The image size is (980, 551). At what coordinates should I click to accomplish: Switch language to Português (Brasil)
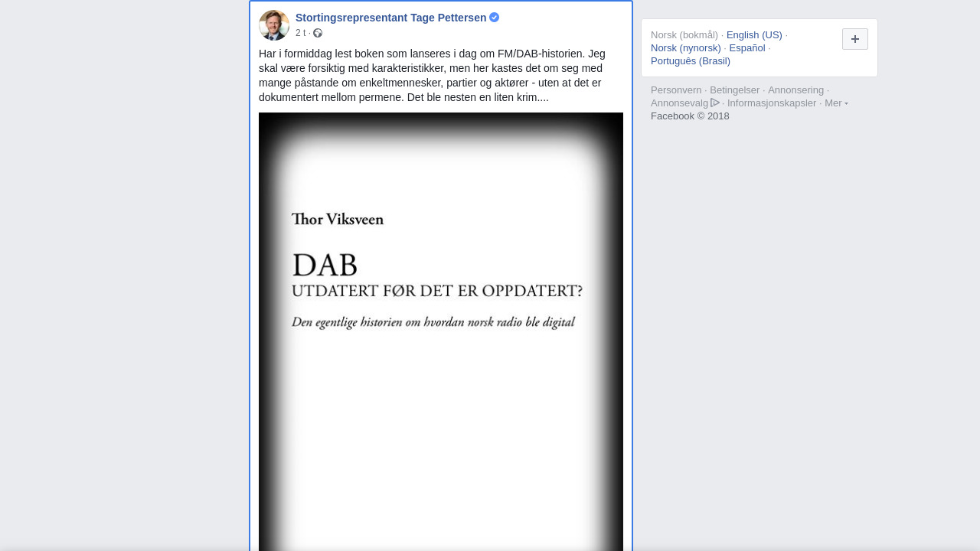click(691, 61)
